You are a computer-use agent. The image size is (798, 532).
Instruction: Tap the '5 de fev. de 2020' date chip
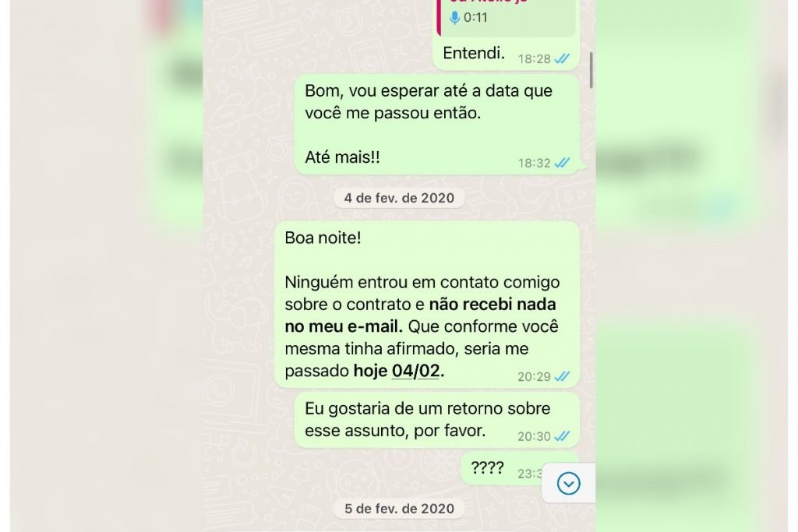click(x=399, y=509)
